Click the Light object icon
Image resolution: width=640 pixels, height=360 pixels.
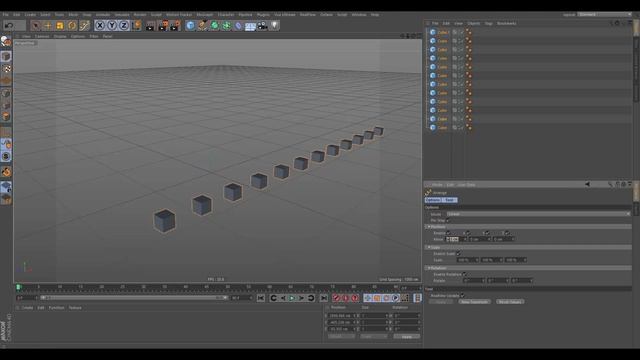click(x=274, y=26)
